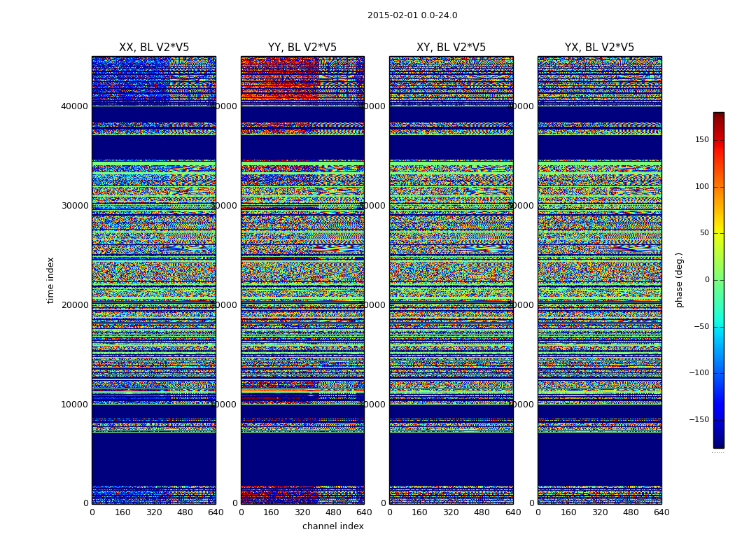The width and height of the screenshot is (735, 560).
Task: Click XY plot x-axis tick 320
Action: tap(451, 512)
